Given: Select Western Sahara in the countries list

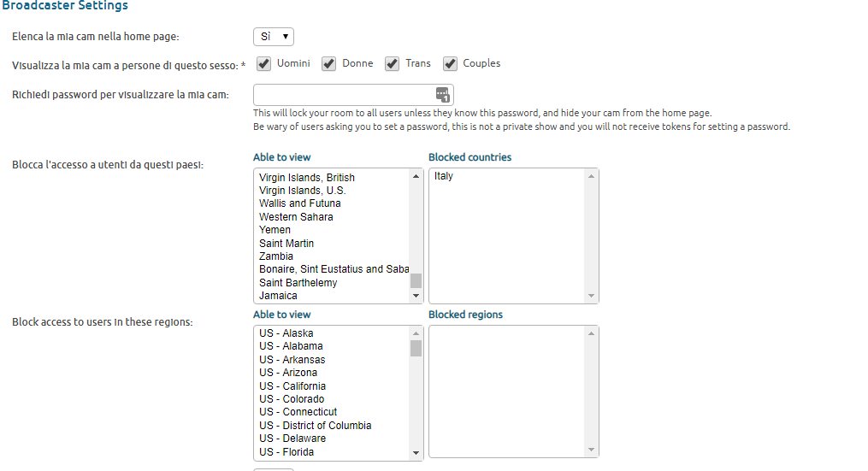Looking at the screenshot, I should click(296, 217).
